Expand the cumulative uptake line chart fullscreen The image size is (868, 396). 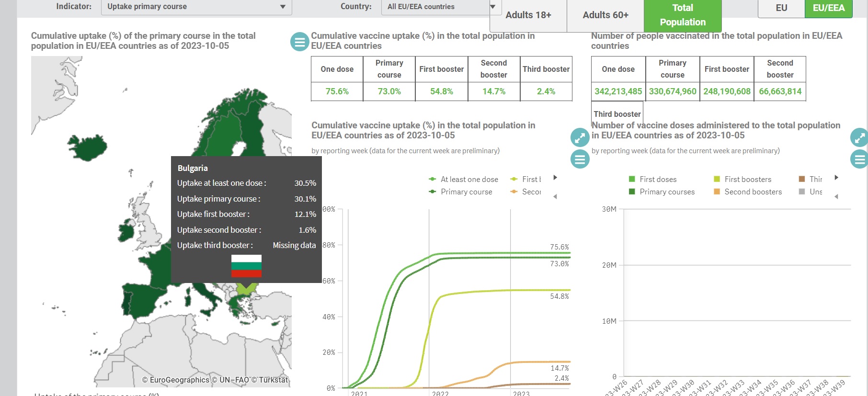click(580, 138)
